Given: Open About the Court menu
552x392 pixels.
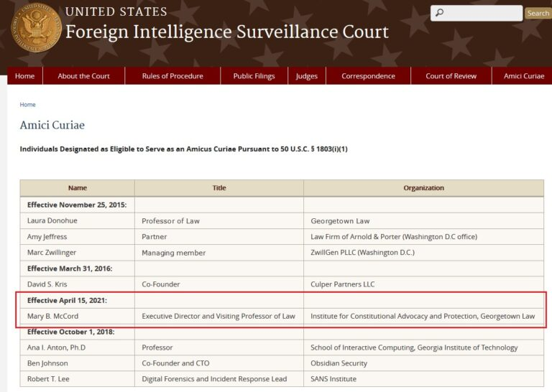Looking at the screenshot, I should pos(84,76).
